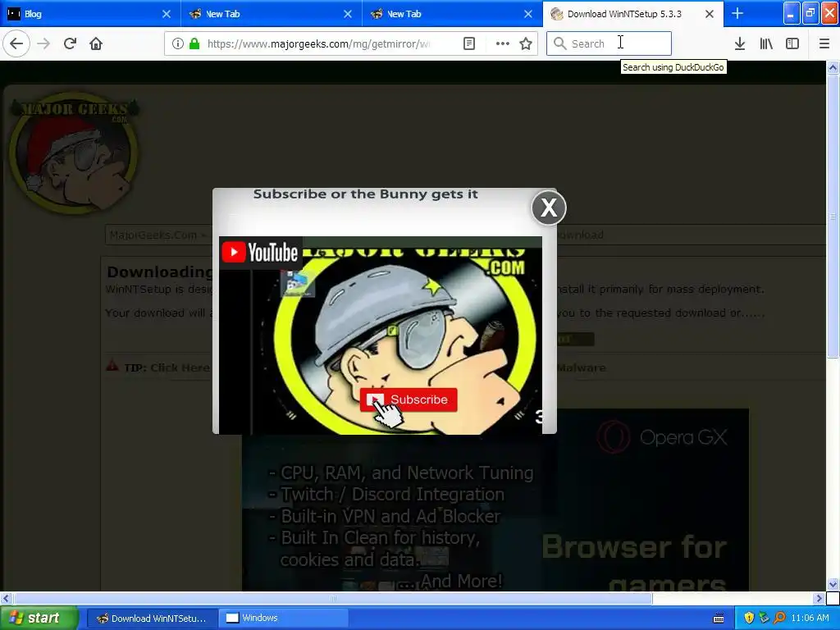Select the Download WinNTSetup 5.3.3 tab
This screenshot has width=840, height=630.
tap(633, 14)
